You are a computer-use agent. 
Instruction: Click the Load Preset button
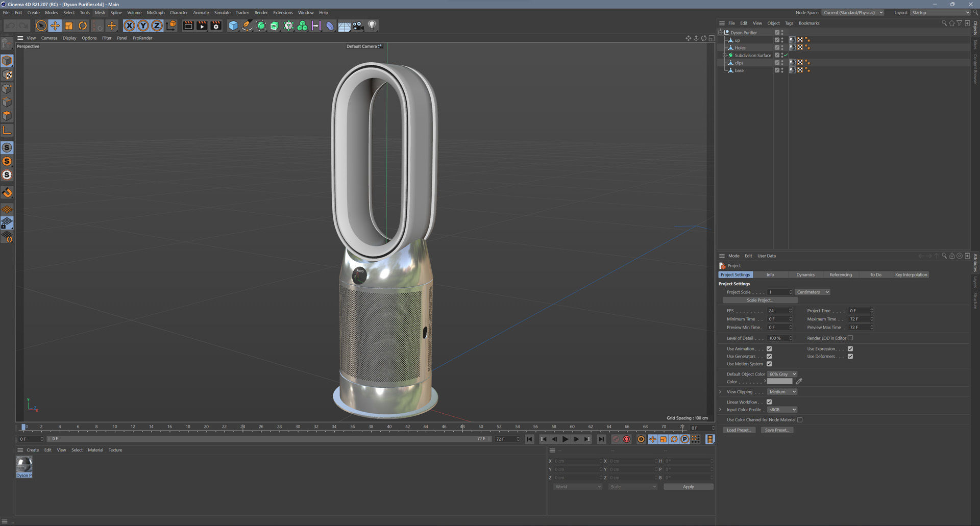[739, 430]
